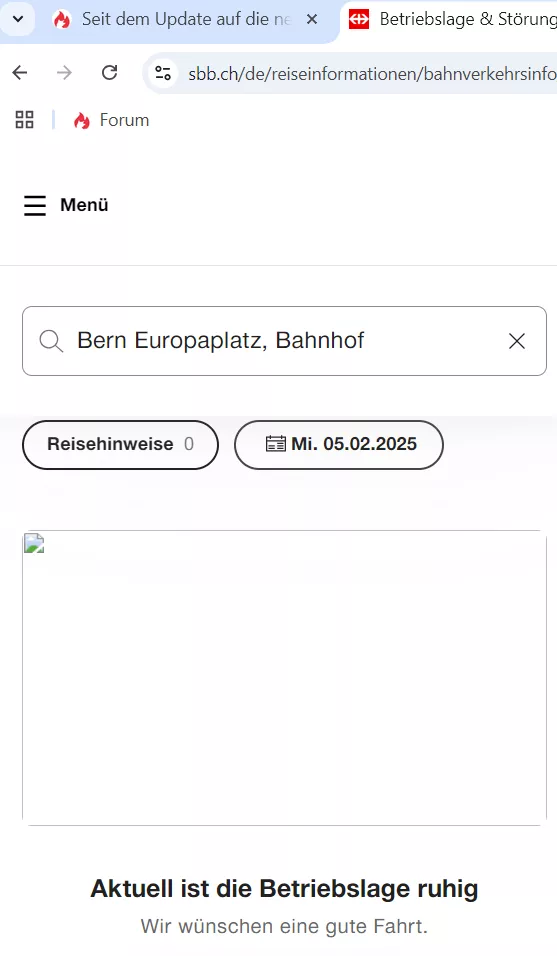Click the flame icon of Forum bookmark
Viewport: 557px width, 956px height.
82,121
